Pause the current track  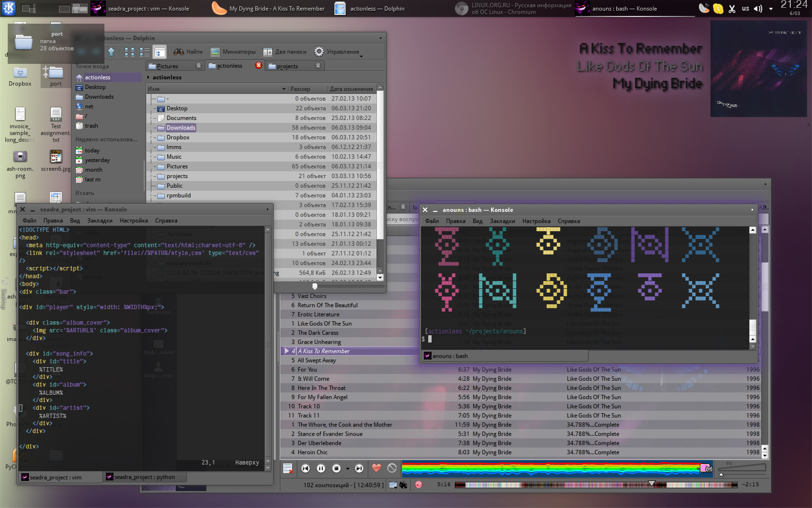(321, 468)
